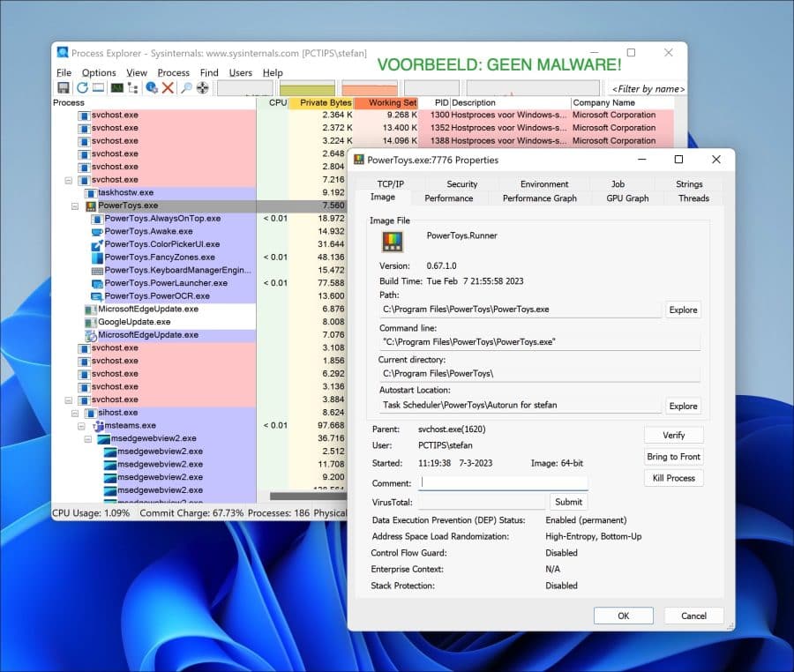Collapse the first msedgewebview2.exe node
The height and width of the screenshot is (672, 794).
pos(88,438)
